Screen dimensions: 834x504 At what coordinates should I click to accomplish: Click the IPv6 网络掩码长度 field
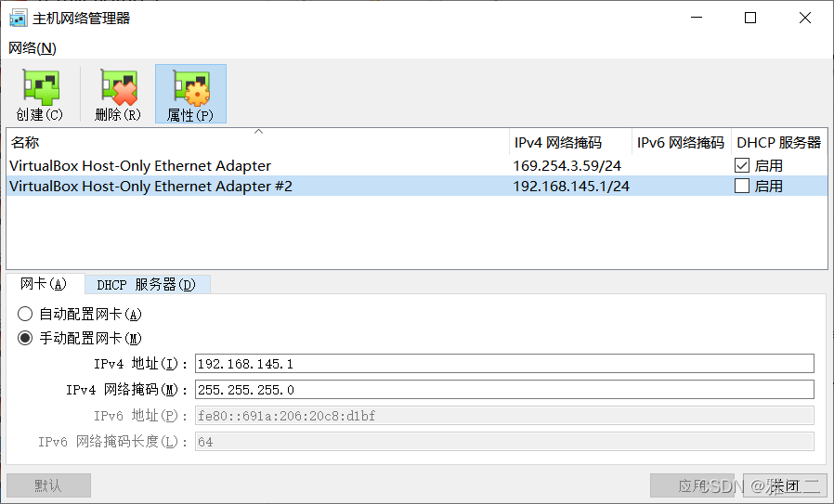pyautogui.click(x=504, y=442)
